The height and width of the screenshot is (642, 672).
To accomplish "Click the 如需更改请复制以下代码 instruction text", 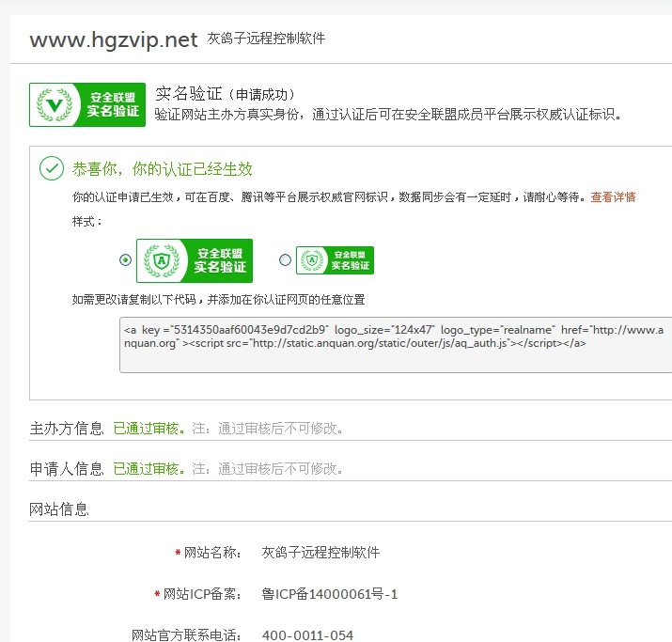I will pos(219,300).
